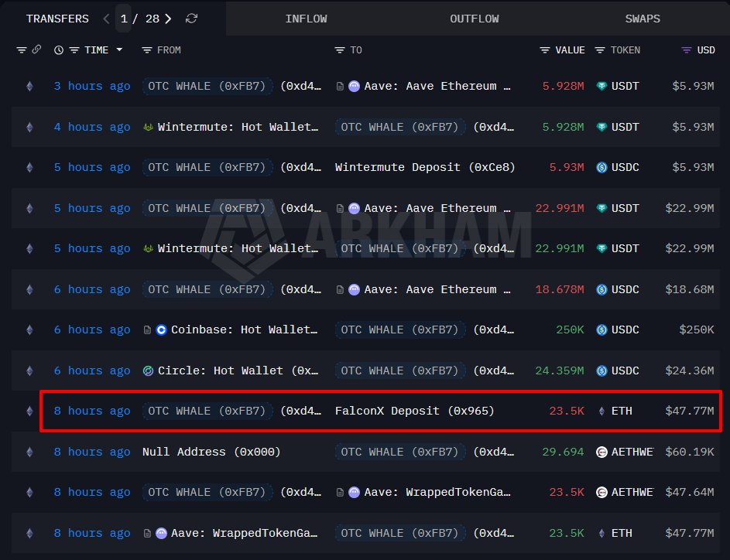Click Wintermute: Hot Wallet in 22.991M row
The image size is (730, 560).
238,248
